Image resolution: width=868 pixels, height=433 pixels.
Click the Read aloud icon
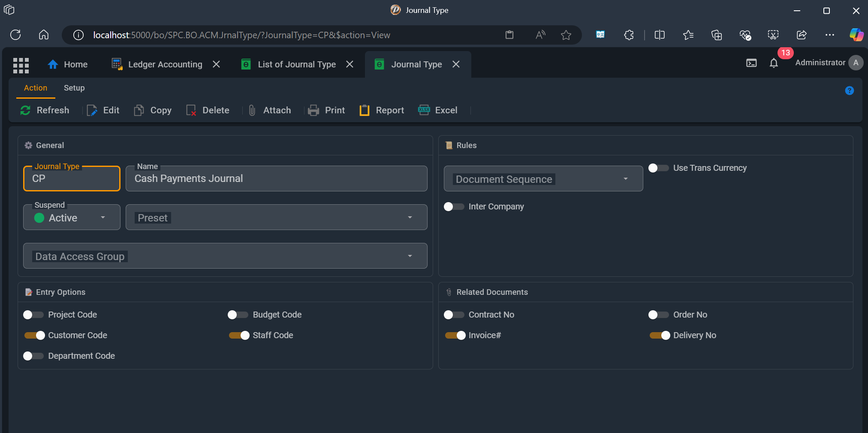point(540,35)
